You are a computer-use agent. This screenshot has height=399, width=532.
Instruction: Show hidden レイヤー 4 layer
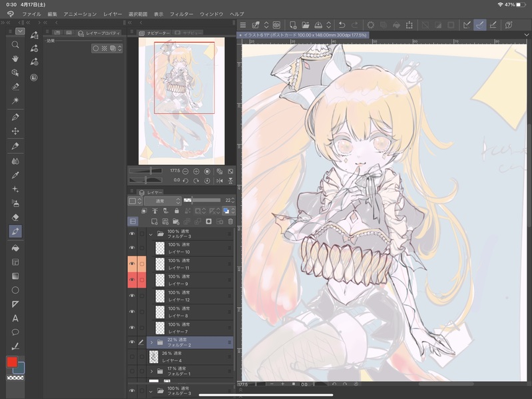[132, 357]
